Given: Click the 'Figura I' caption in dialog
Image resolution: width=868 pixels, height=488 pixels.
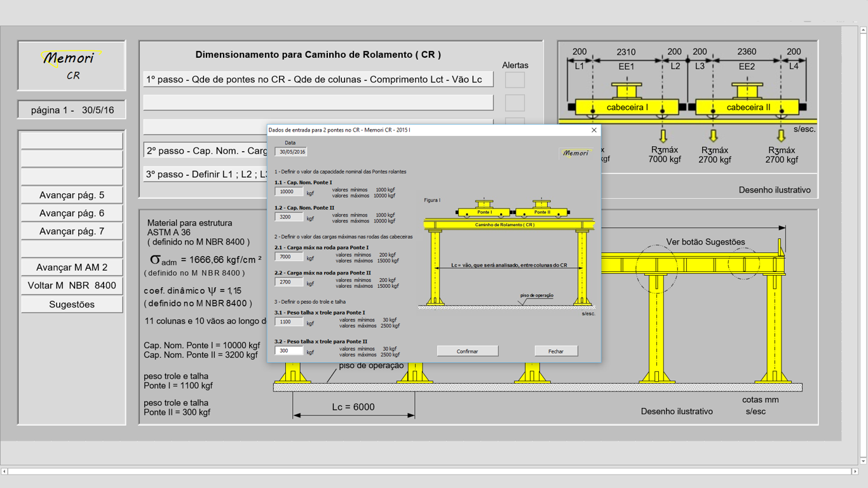Looking at the screenshot, I should click(x=432, y=200).
